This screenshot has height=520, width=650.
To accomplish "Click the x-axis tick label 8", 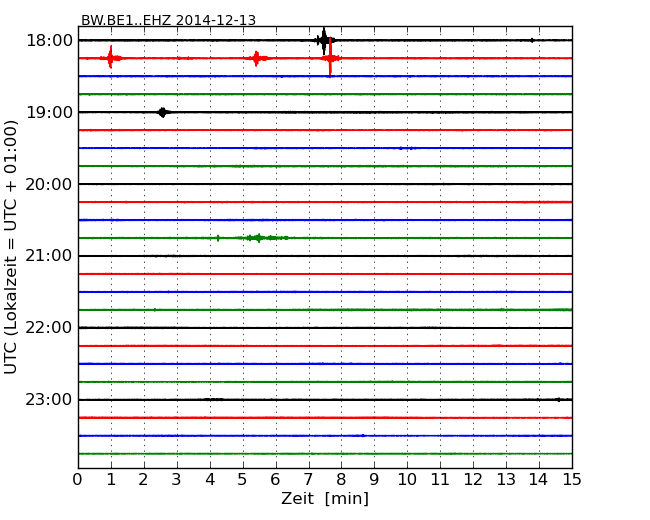I will point(341,480).
